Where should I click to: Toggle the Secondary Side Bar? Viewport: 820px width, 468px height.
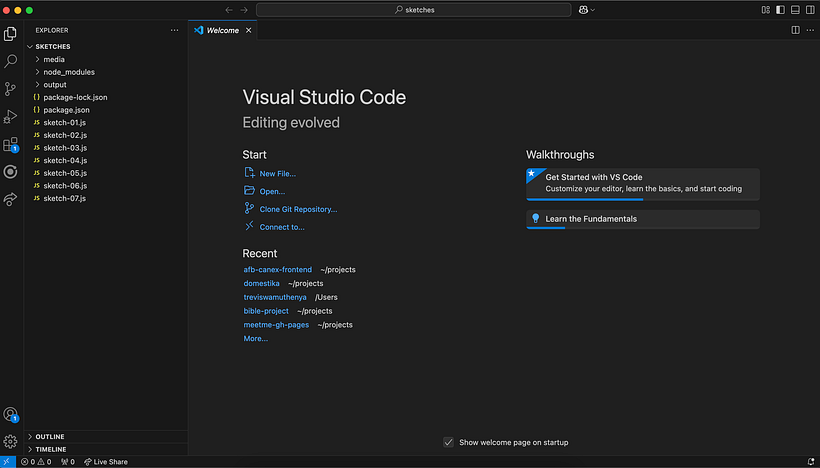coord(810,10)
